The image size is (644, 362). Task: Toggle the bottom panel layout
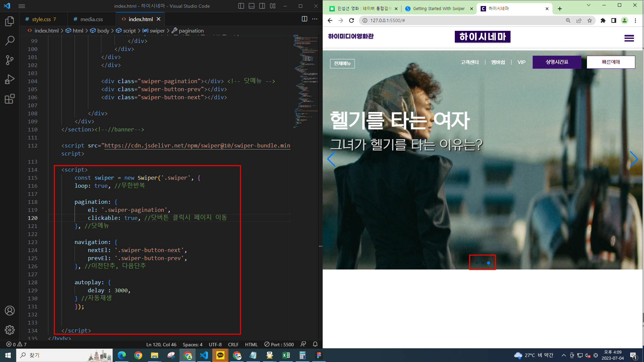tap(252, 6)
